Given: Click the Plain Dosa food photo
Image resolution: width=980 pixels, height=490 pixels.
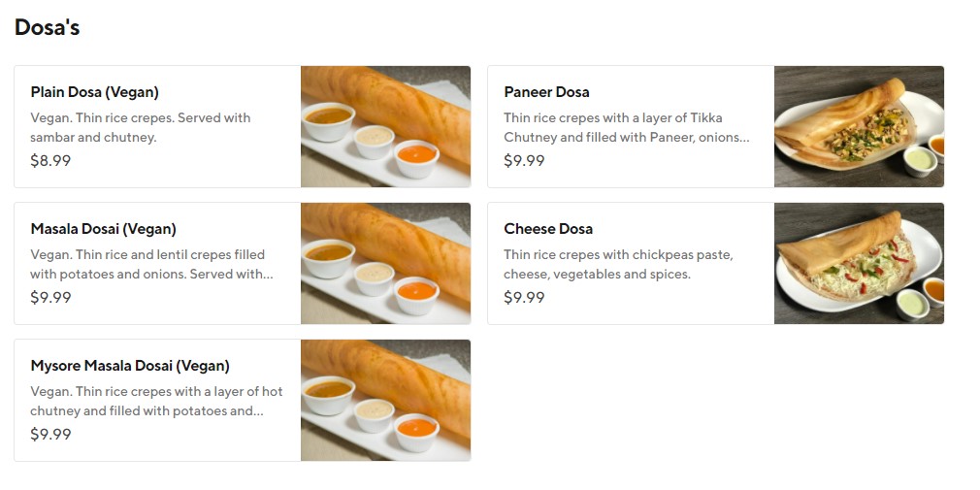Looking at the screenshot, I should (x=385, y=126).
